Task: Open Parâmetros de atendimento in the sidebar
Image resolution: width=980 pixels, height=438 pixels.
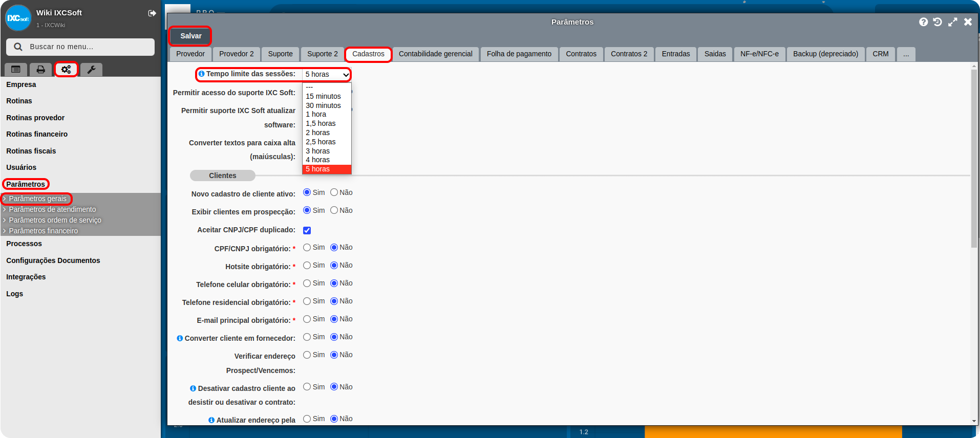Action: (52, 209)
